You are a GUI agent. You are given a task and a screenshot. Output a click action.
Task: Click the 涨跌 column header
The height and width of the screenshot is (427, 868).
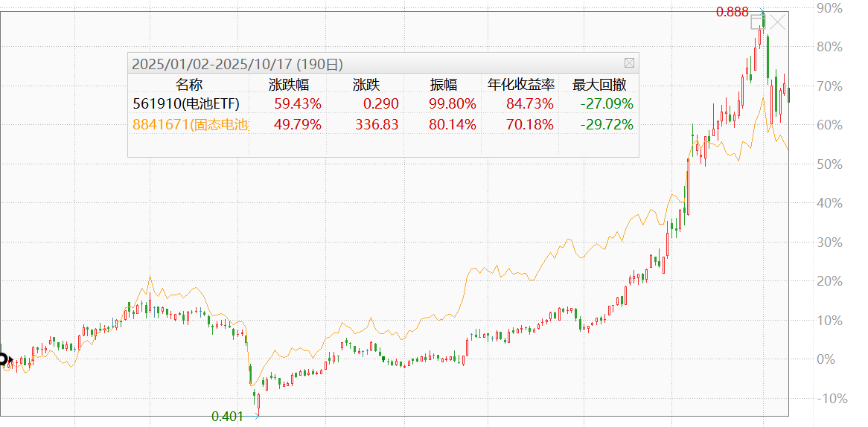(366, 84)
